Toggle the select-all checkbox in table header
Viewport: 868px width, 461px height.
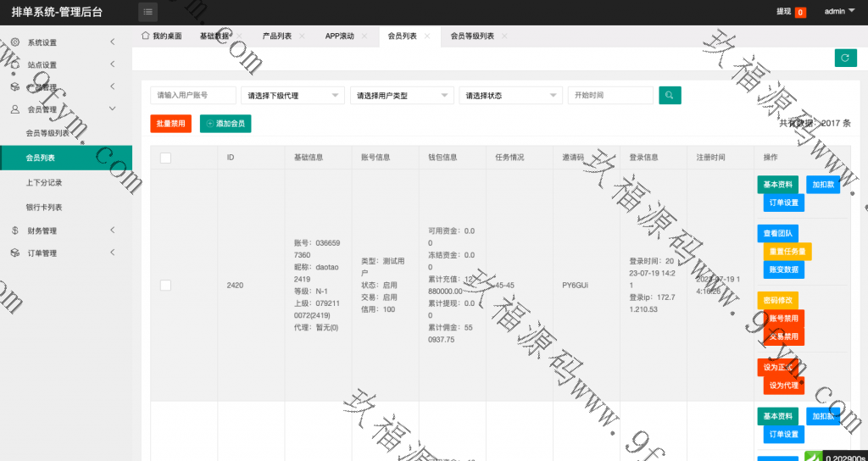tap(165, 158)
